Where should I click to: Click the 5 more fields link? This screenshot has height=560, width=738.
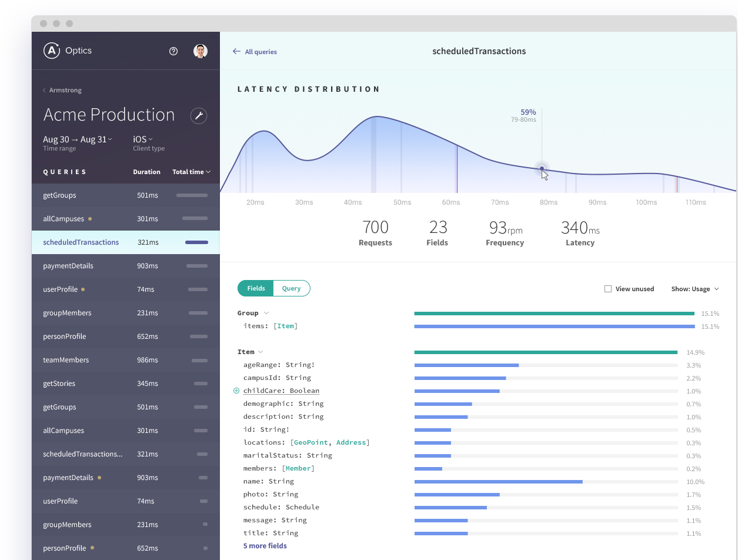pos(265,546)
